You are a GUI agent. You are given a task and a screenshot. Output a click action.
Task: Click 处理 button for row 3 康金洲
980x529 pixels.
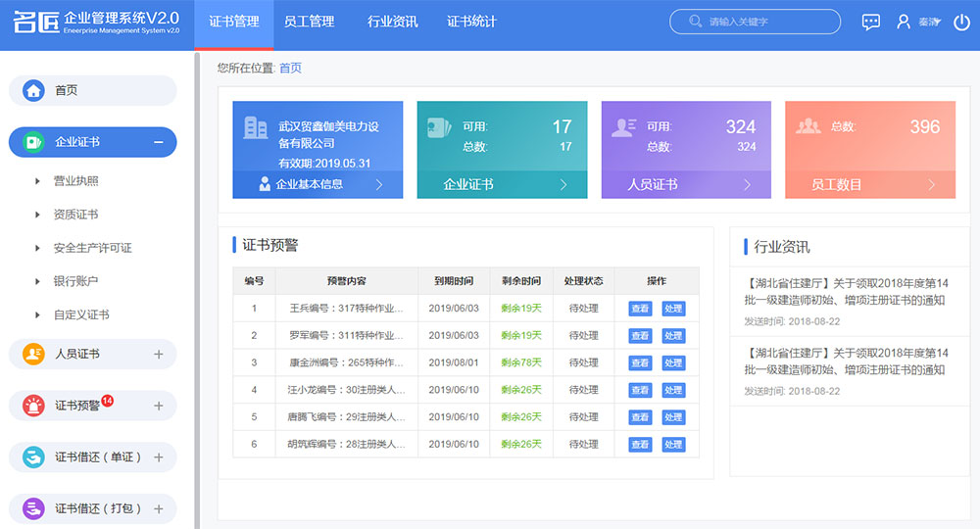672,362
